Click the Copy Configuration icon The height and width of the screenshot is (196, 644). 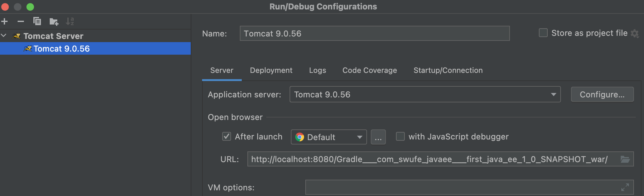click(x=37, y=21)
